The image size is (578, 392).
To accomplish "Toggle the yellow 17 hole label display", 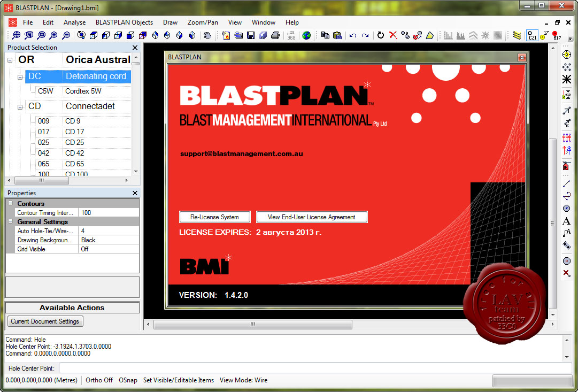I will coord(544,35).
